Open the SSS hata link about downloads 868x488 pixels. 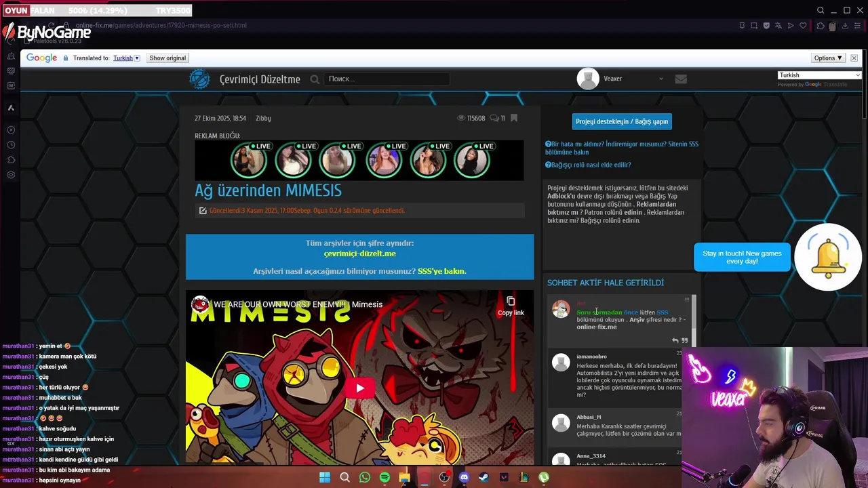pyautogui.click(x=622, y=148)
